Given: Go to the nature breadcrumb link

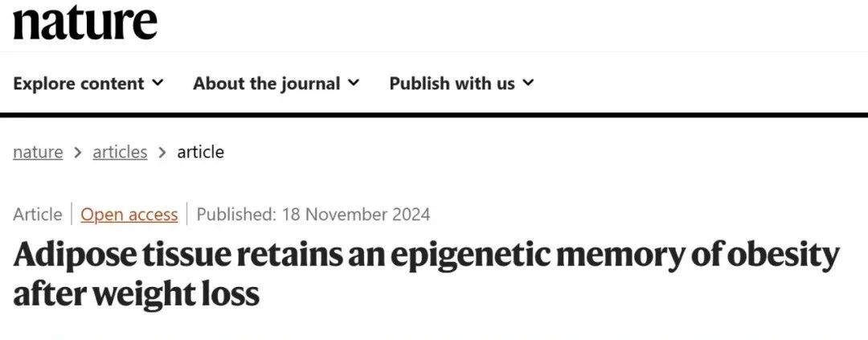Looking at the screenshot, I should 38,152.
